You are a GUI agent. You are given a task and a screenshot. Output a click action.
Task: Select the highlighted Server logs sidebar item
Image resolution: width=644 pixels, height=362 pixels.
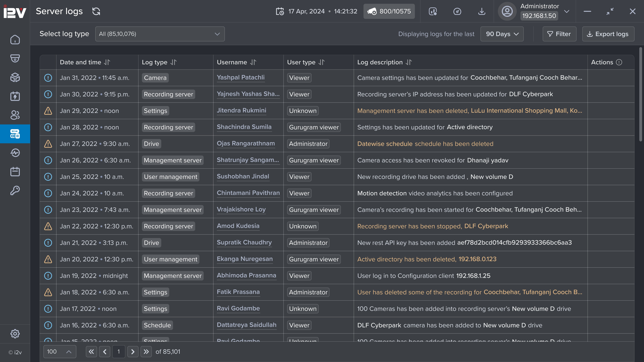click(15, 134)
